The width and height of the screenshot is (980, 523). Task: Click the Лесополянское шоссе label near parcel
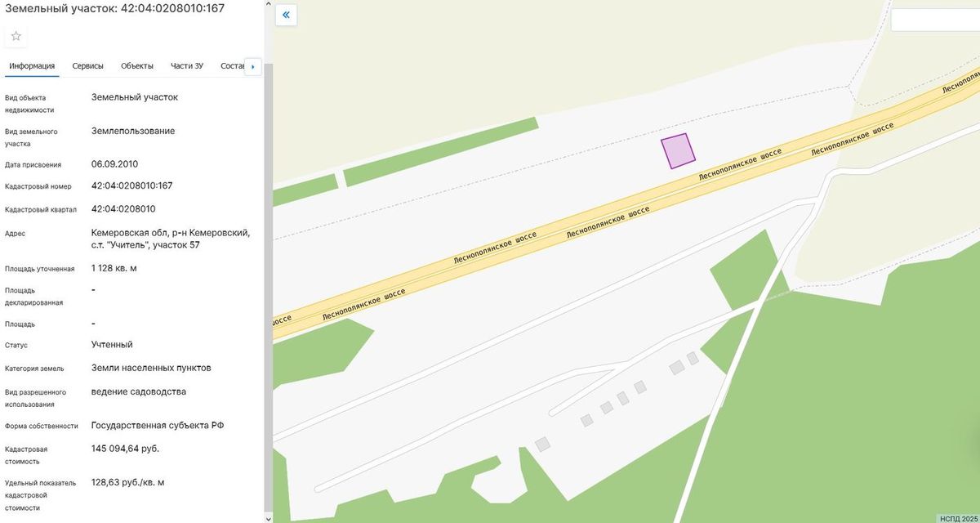739,164
